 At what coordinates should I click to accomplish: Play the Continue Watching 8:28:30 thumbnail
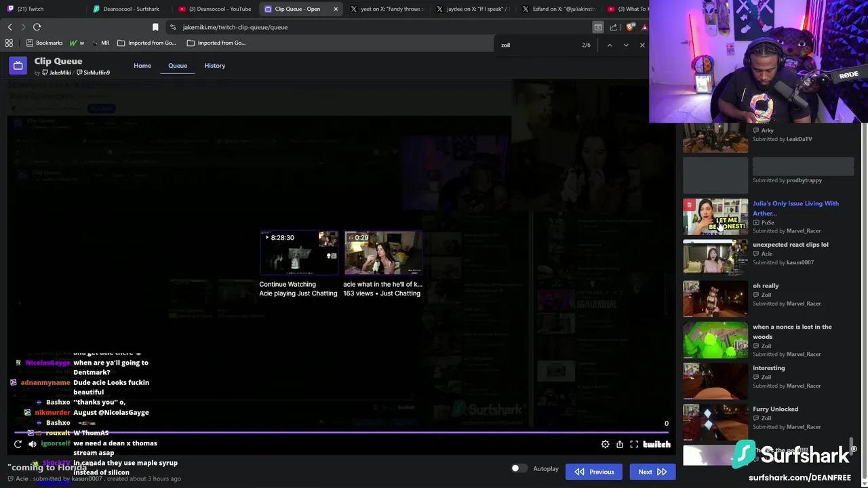point(299,253)
